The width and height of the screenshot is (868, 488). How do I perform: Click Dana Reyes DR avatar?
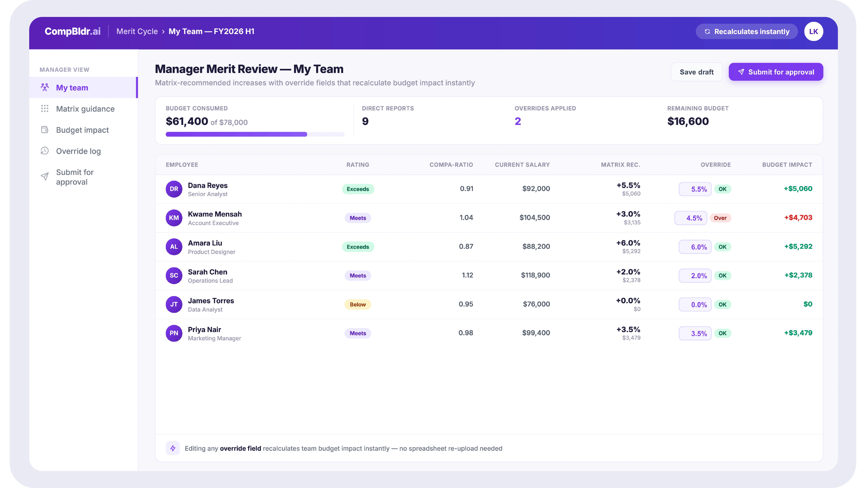[174, 189]
